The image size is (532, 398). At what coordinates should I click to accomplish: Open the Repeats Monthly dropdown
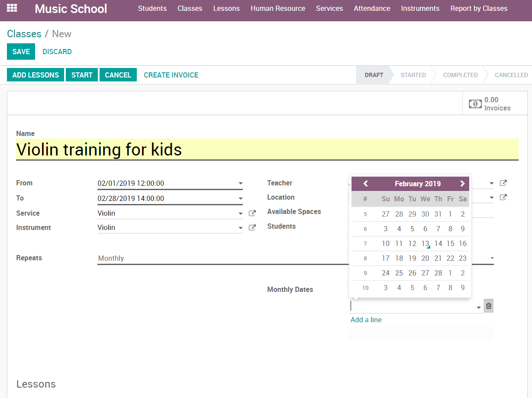(x=492, y=258)
